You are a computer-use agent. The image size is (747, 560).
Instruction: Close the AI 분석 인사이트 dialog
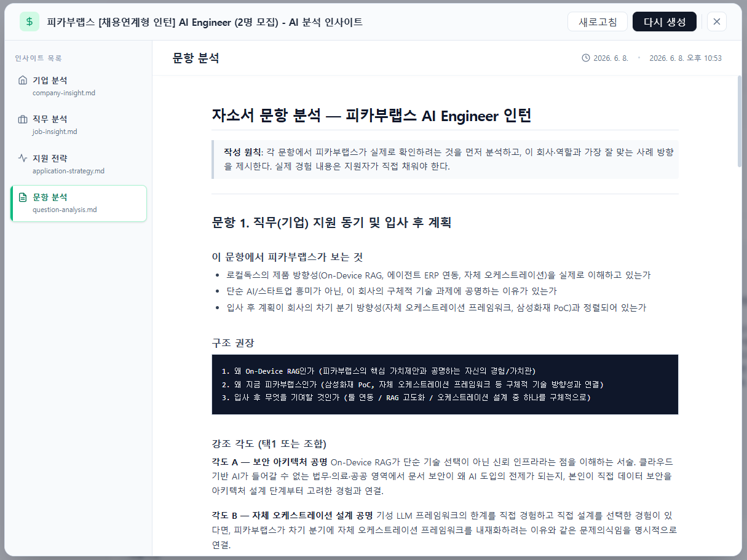[x=717, y=22]
